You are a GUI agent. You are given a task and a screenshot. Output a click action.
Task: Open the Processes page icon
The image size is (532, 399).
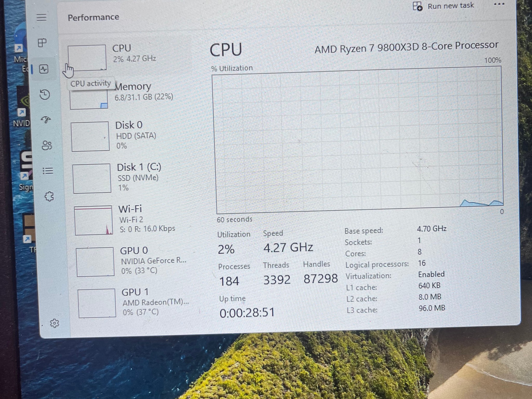tap(42, 43)
